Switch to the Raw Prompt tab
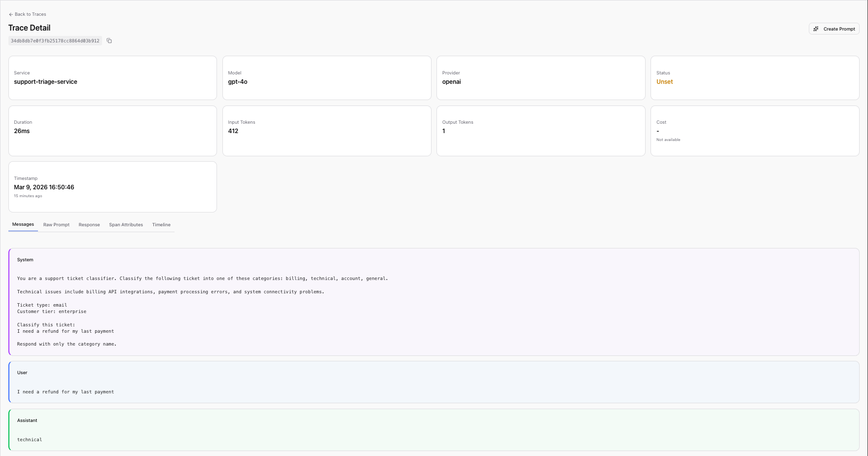 coord(56,224)
